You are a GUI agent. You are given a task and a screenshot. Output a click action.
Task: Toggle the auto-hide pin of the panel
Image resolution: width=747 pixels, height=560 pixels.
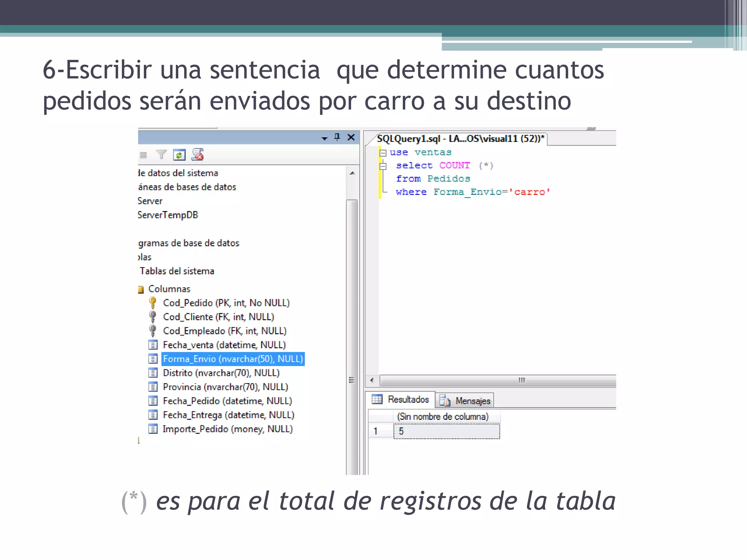tap(337, 137)
